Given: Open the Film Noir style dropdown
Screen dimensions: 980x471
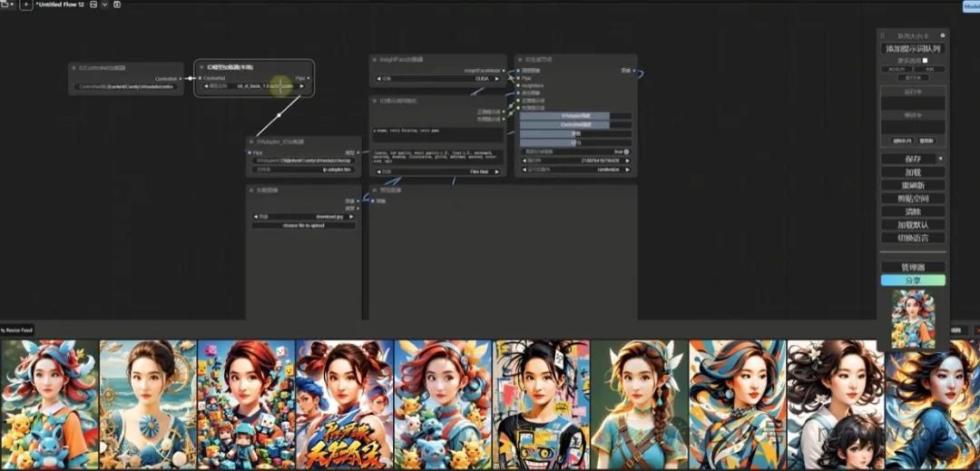Looking at the screenshot, I should point(438,172).
